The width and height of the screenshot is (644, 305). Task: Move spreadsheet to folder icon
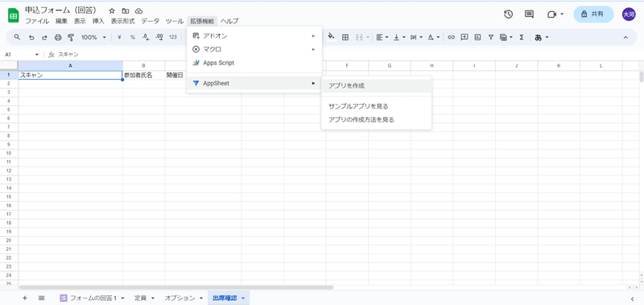click(x=126, y=11)
